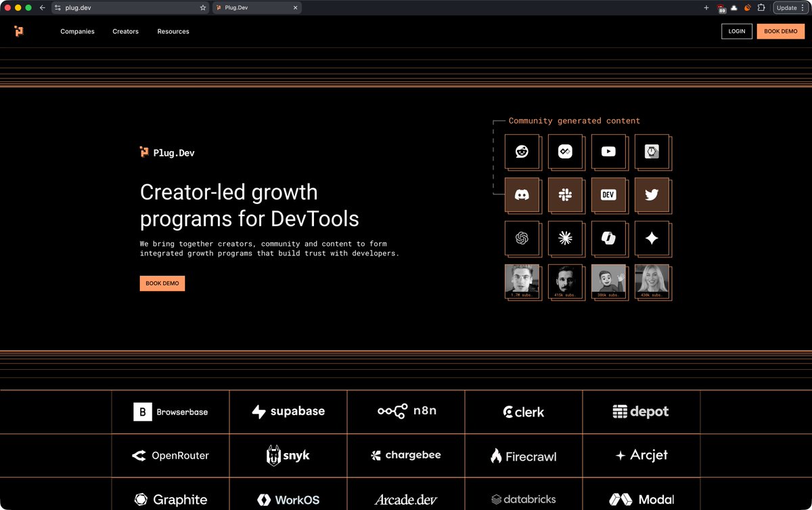Open a new tab with the plus
Image resolution: width=812 pixels, height=510 pixels.
(x=706, y=7)
